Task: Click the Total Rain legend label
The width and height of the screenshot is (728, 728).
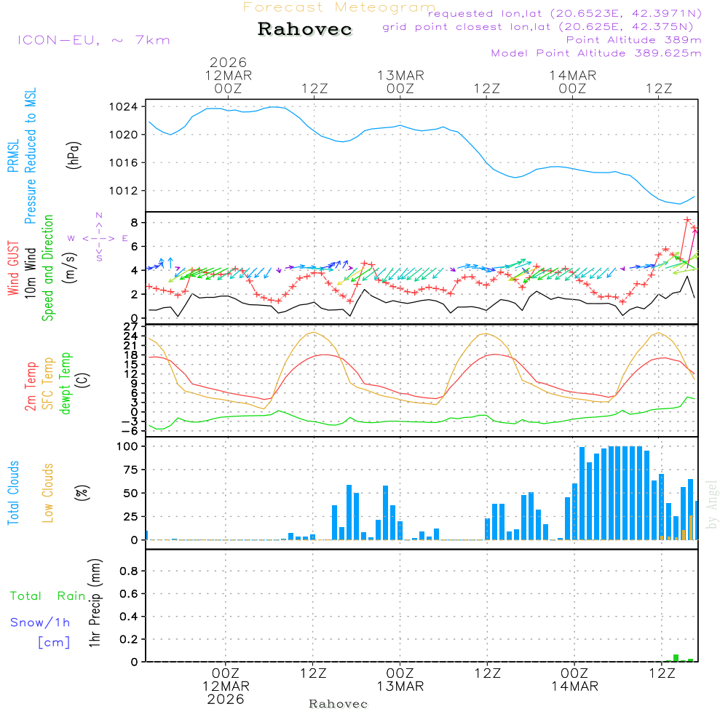Action: click(x=48, y=596)
